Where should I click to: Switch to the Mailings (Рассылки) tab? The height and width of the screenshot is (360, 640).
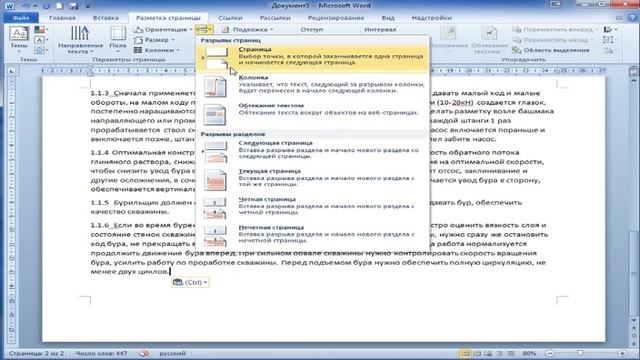pos(275,18)
